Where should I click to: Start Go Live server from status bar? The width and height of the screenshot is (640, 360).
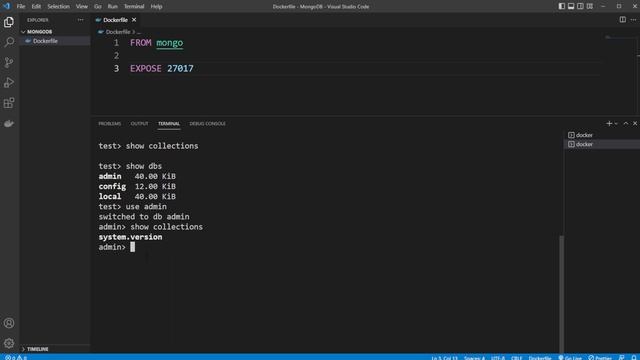(570, 358)
